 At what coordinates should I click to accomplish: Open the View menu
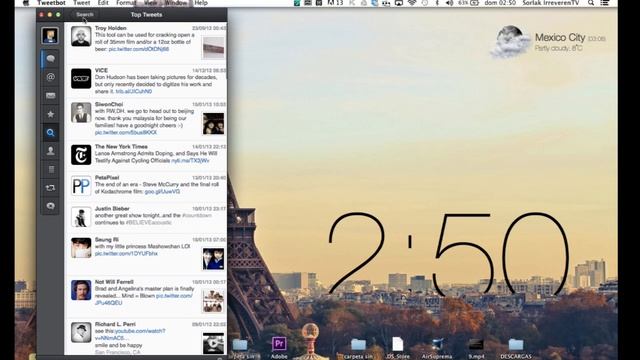pos(150,3)
